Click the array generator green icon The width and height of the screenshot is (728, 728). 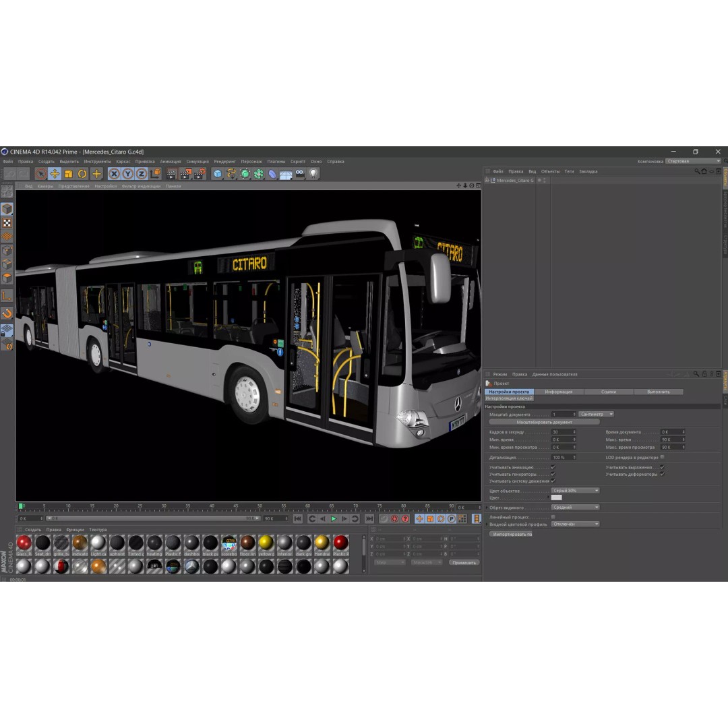(259, 174)
